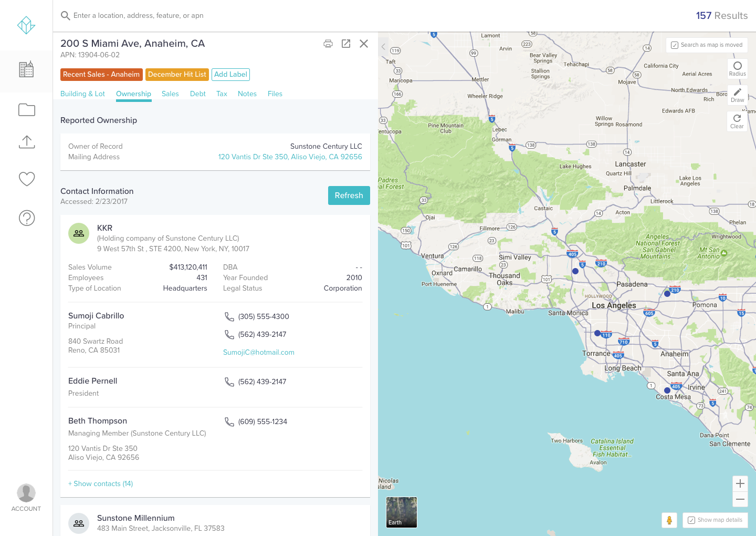
Task: Open the properties building icon in sidebar
Action: coord(26,69)
